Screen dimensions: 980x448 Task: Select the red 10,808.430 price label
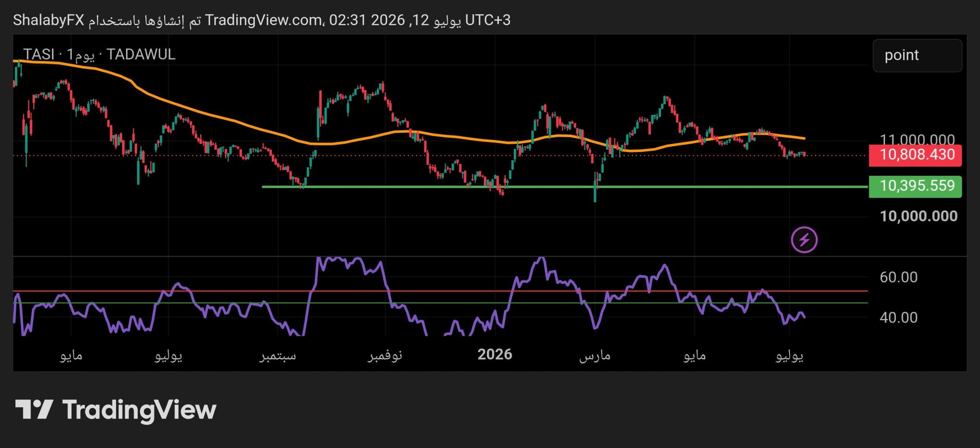tap(915, 155)
